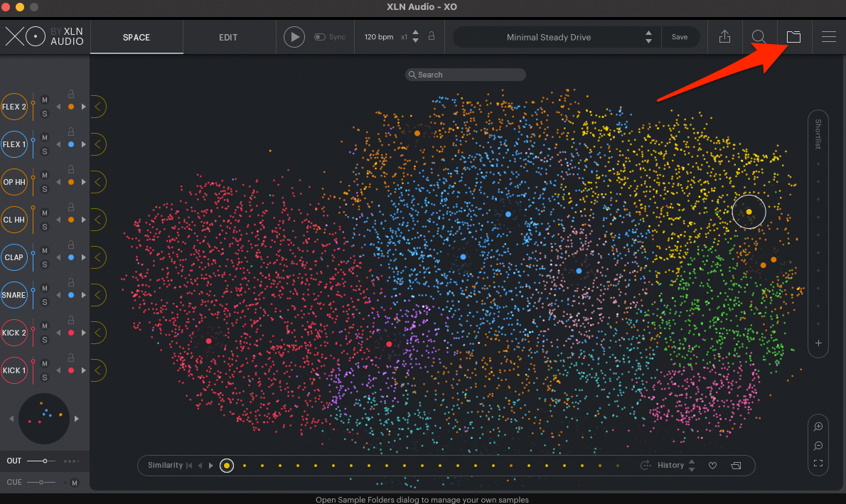Click the Search field above the space
Viewport: 846px width, 504px height.
(x=466, y=75)
